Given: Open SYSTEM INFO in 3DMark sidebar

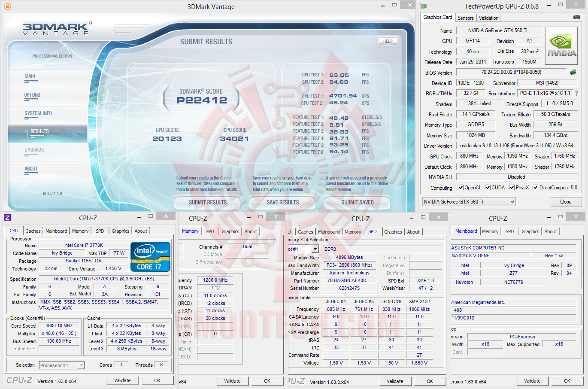Looking at the screenshot, I should (x=38, y=113).
